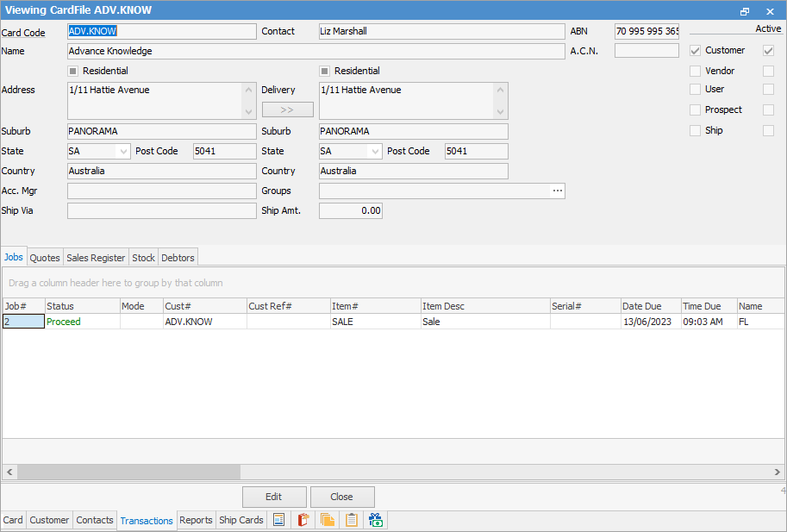
Task: Tick the Prospect checkbox
Action: [x=696, y=110]
